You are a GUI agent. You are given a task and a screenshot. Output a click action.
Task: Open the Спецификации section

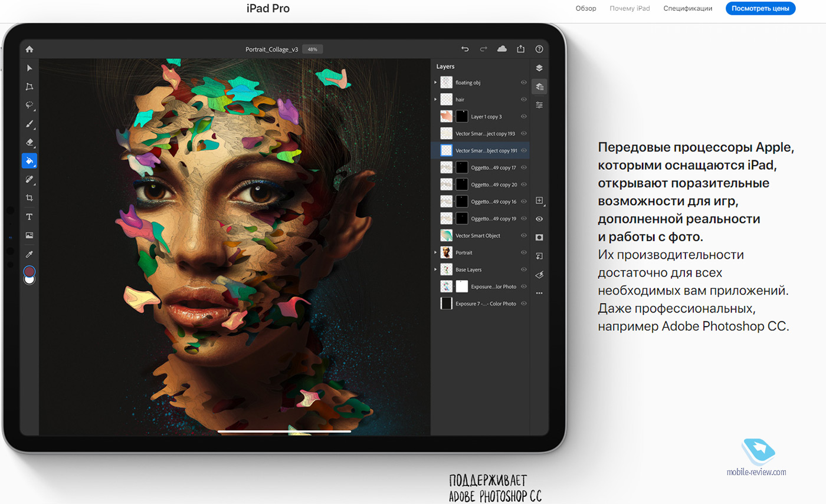(x=687, y=8)
